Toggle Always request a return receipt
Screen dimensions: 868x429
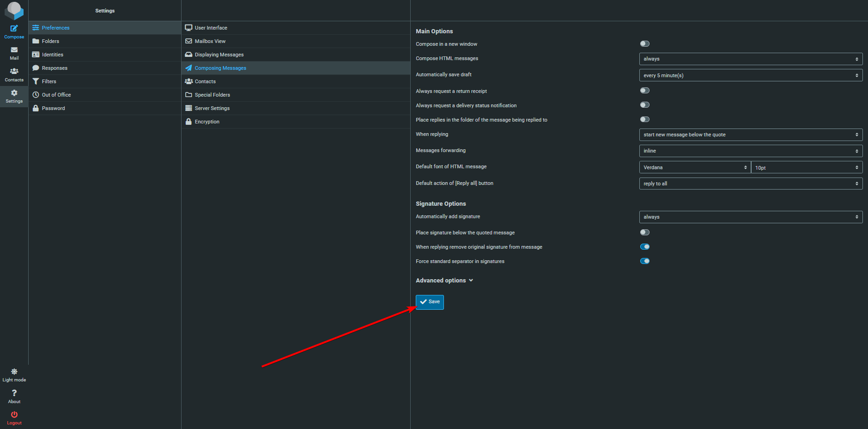[x=644, y=91]
